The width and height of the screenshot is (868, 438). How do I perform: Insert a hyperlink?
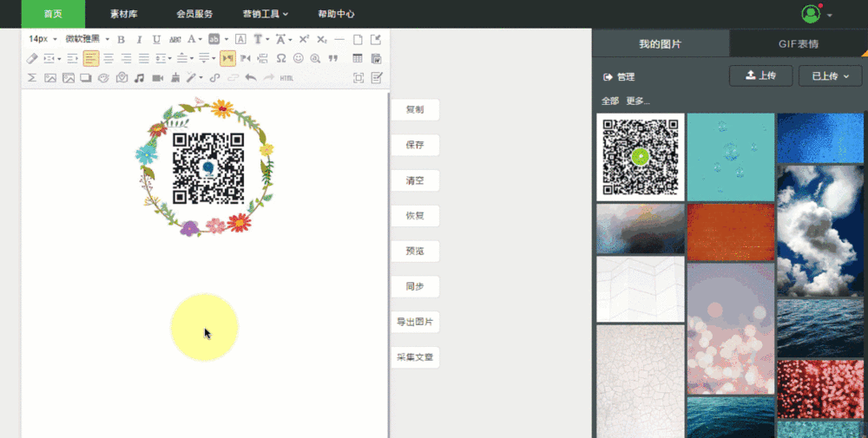pyautogui.click(x=214, y=78)
